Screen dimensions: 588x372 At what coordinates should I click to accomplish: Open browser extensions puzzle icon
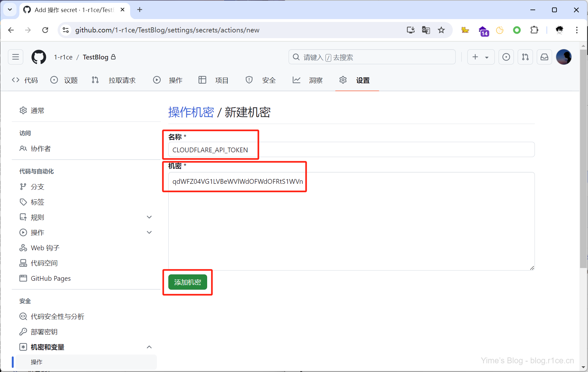click(534, 30)
